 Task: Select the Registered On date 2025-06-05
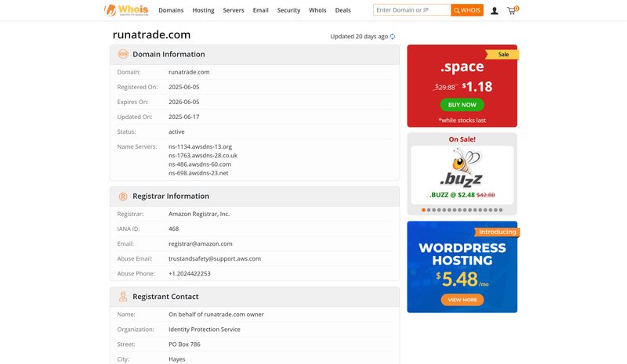[184, 87]
